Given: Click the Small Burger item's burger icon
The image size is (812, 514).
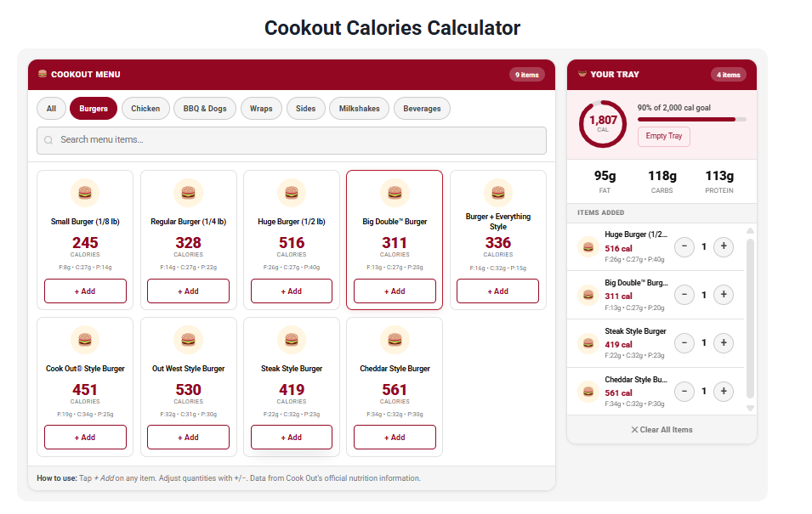Looking at the screenshot, I should point(84,193).
